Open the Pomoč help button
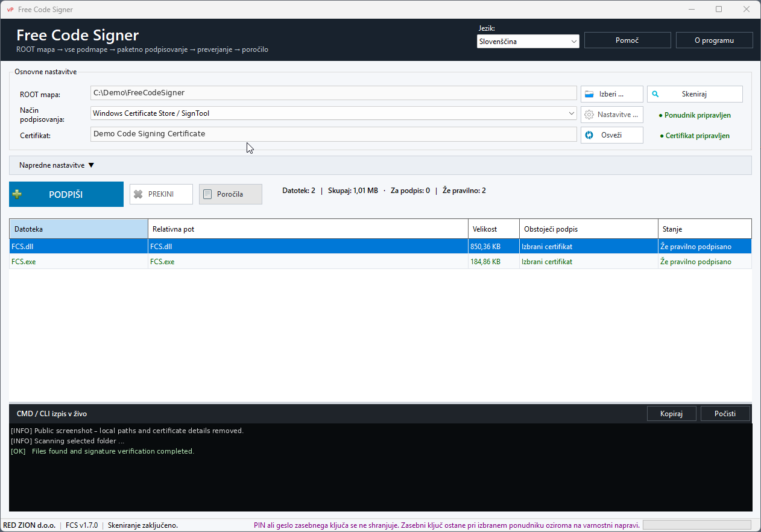761x532 pixels. (627, 40)
